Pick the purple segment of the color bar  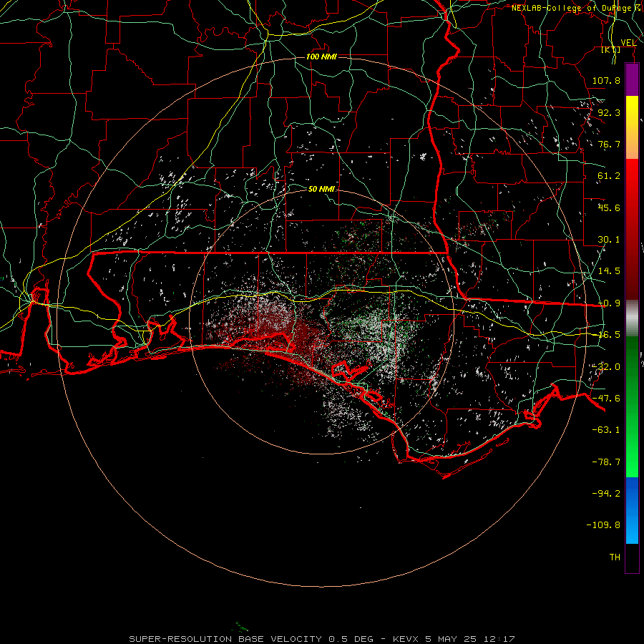(632, 79)
